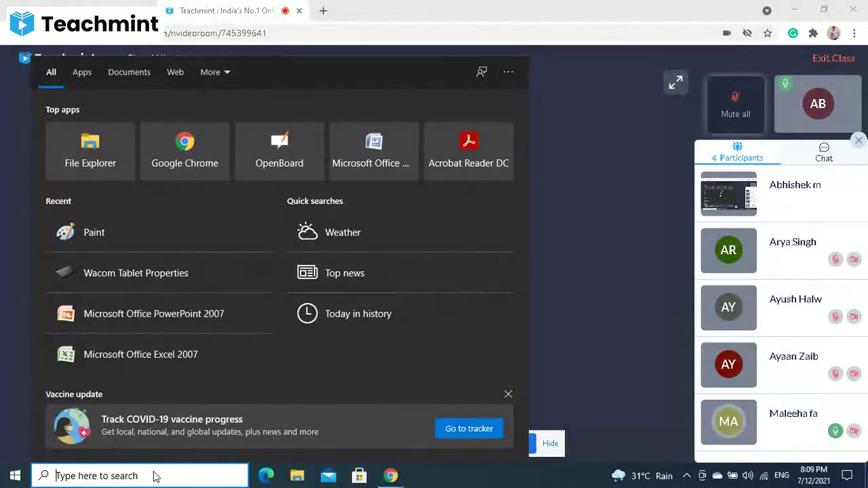Open Chrome extensions puzzle icon

813,33
